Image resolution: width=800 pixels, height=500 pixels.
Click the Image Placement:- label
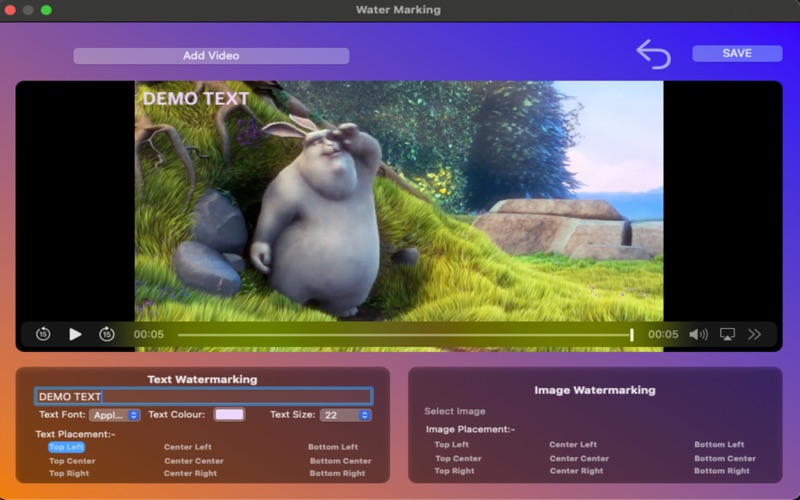pos(470,430)
